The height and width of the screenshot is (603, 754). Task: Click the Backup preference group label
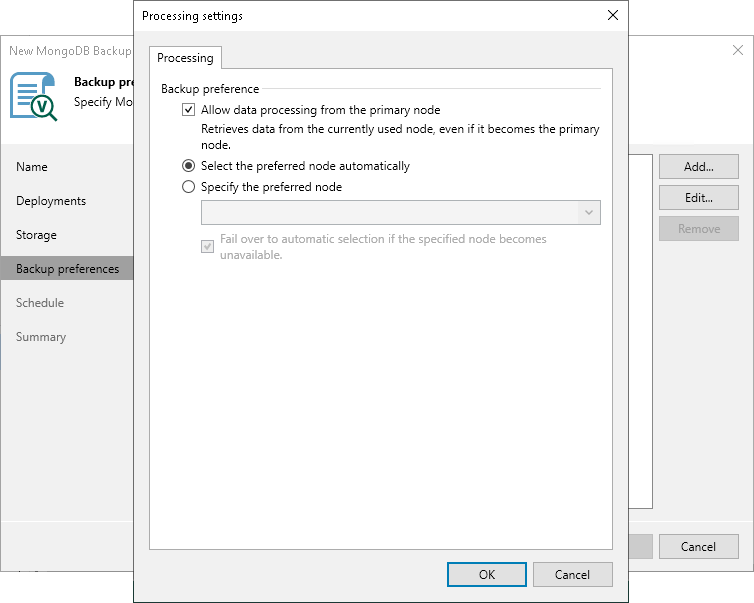pos(210,89)
